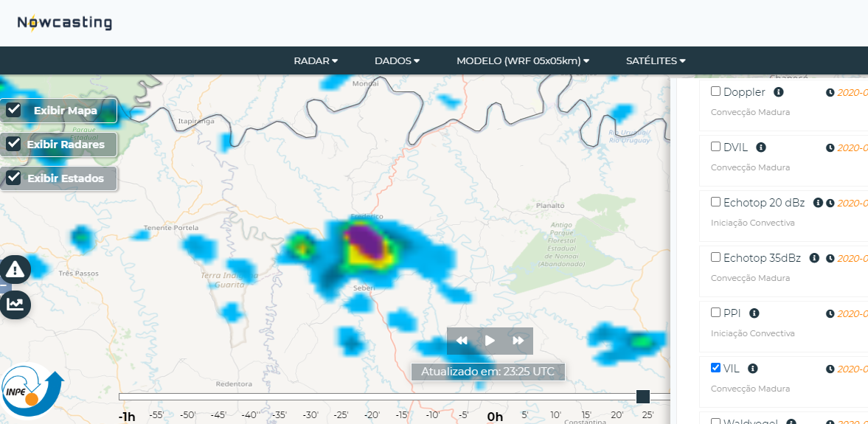The height and width of the screenshot is (424, 868).
Task: Click the rewind playback button
Action: click(462, 341)
